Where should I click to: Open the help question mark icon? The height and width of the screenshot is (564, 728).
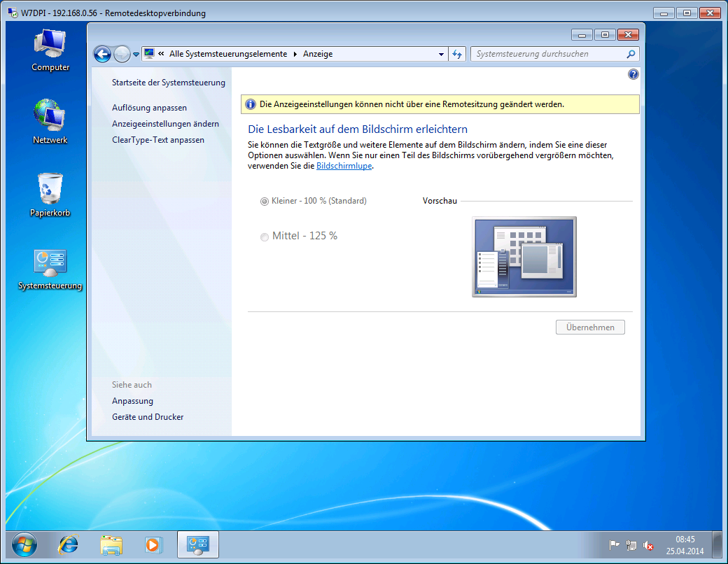[633, 74]
